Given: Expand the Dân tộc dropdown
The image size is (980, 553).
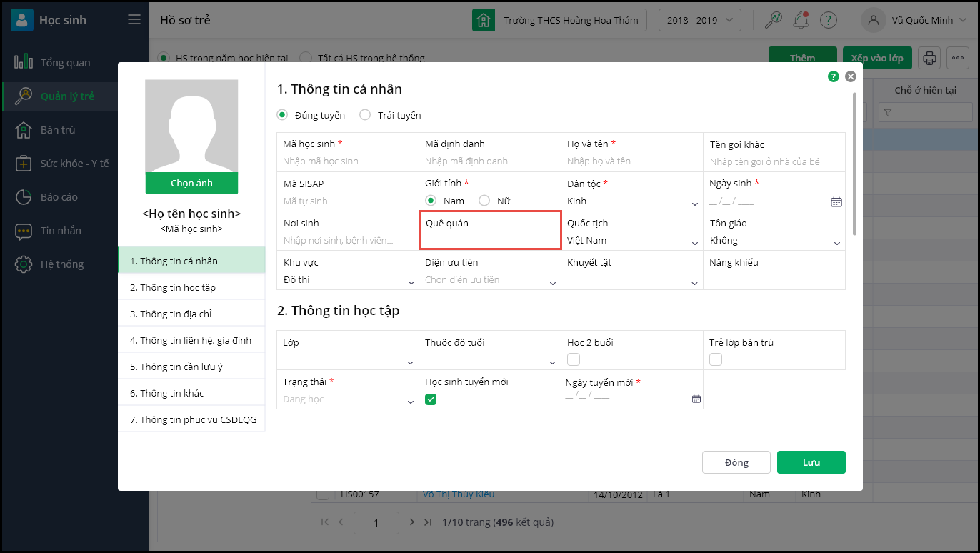Looking at the screenshot, I should [x=695, y=204].
